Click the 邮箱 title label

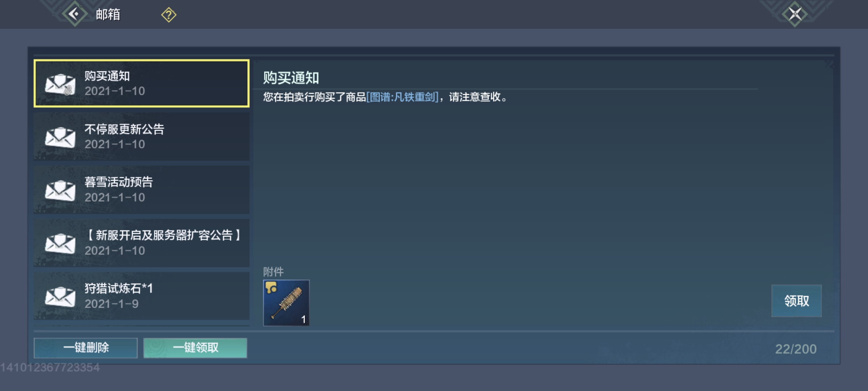(x=108, y=15)
